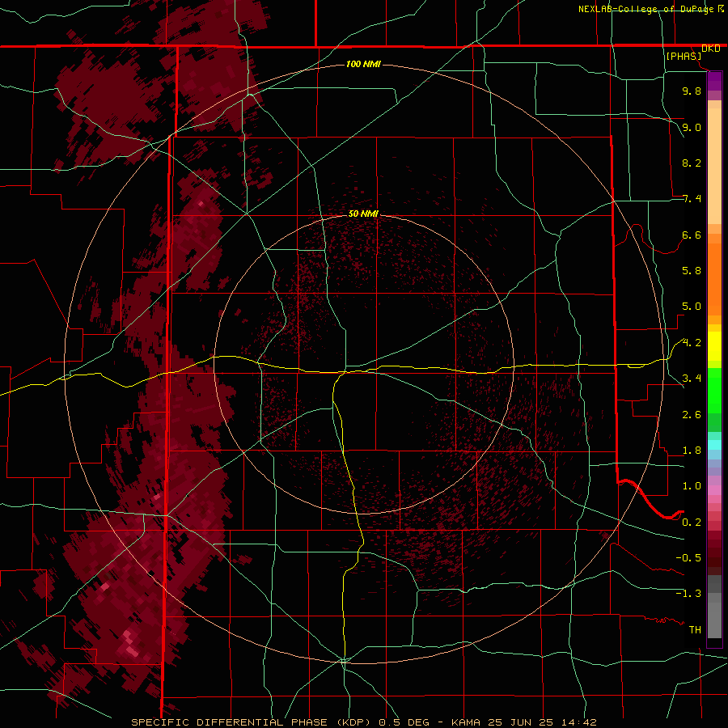Click the "TH" threshold label on the scale

click(x=695, y=630)
